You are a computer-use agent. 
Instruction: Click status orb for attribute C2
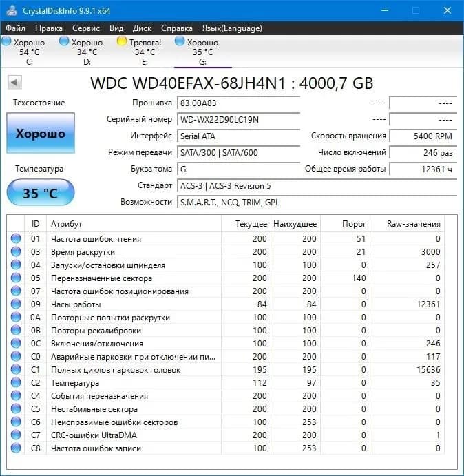click(x=16, y=382)
